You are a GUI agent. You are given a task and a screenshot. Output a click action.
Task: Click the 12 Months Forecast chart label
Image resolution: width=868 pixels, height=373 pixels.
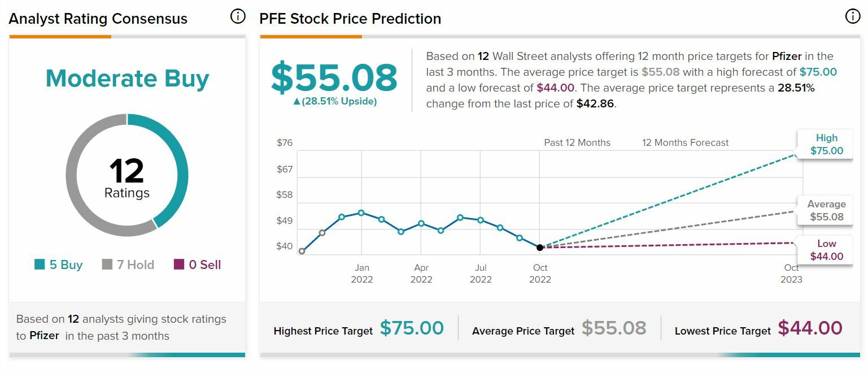click(685, 143)
